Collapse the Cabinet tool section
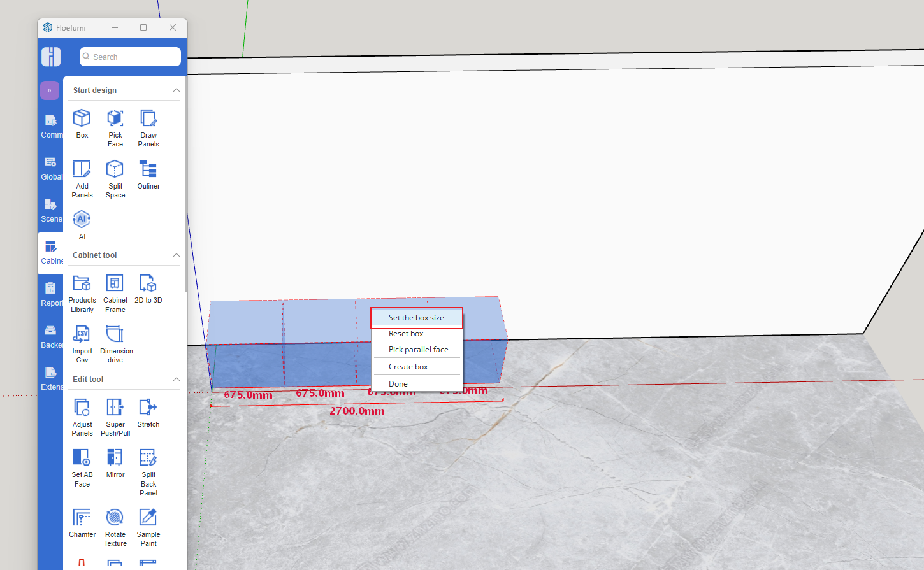 pyautogui.click(x=177, y=255)
